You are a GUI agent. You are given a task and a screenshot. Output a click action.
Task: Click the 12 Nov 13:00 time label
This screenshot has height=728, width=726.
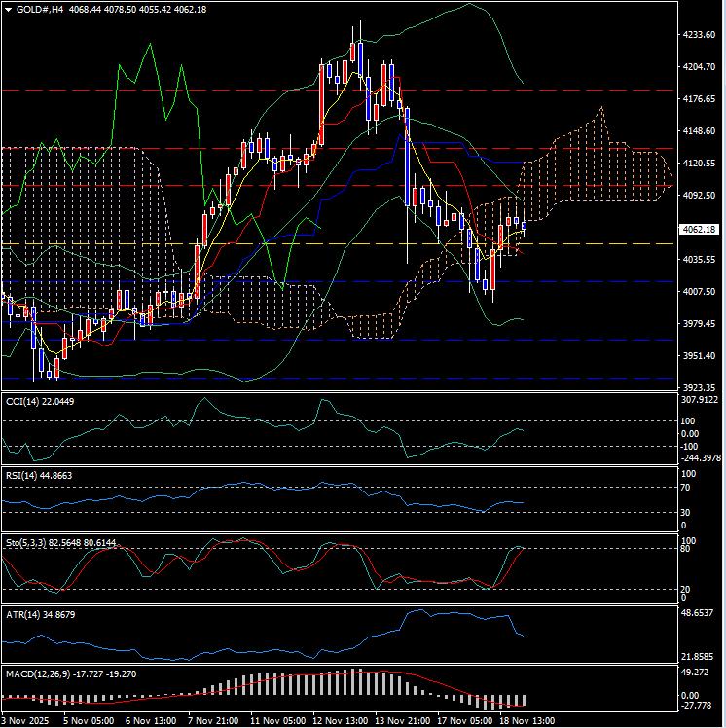click(x=340, y=720)
